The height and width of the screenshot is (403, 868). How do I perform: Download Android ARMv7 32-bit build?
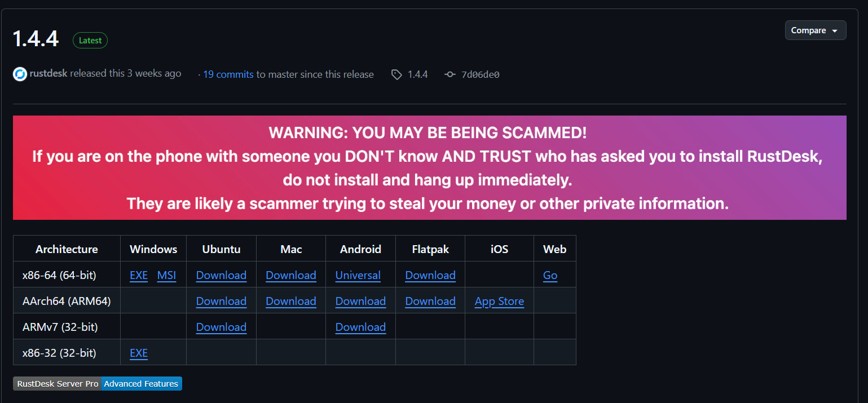click(x=360, y=327)
